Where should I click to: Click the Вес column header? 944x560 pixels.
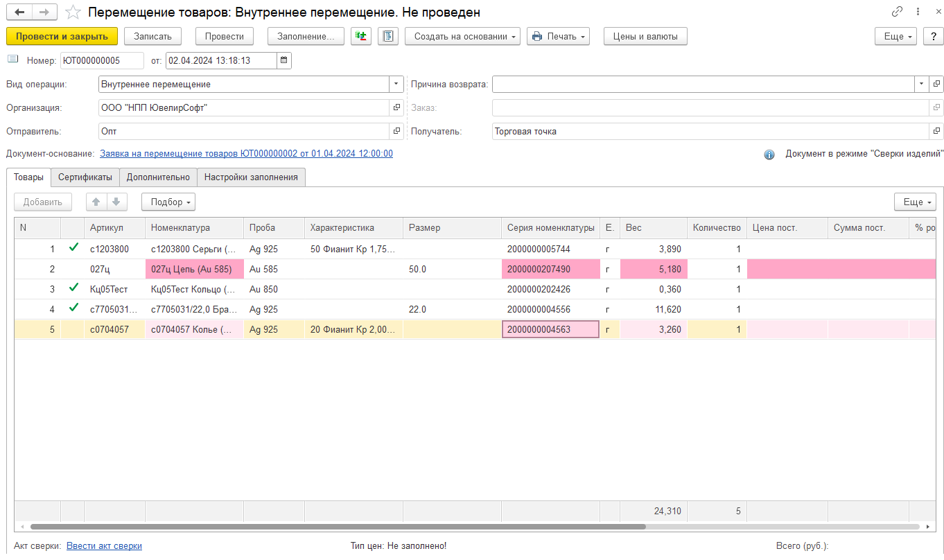coord(653,227)
